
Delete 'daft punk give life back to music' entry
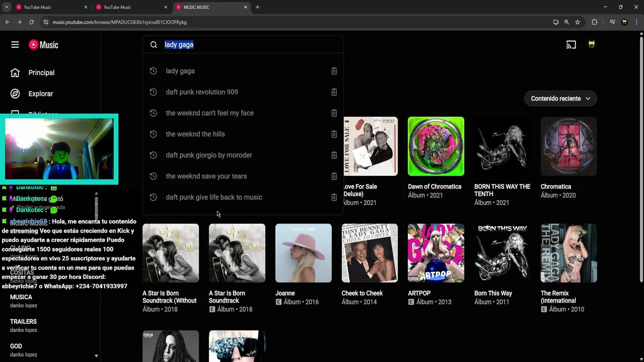coord(334,197)
